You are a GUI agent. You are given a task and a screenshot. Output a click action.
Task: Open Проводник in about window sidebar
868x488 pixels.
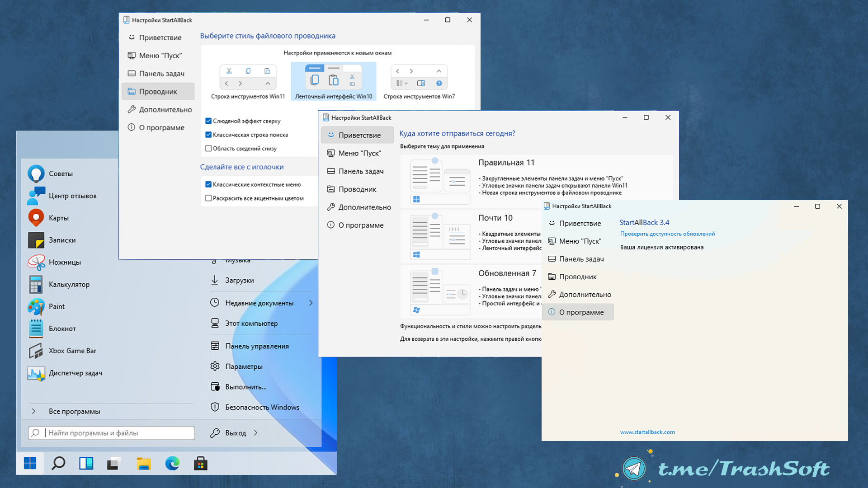point(578,277)
